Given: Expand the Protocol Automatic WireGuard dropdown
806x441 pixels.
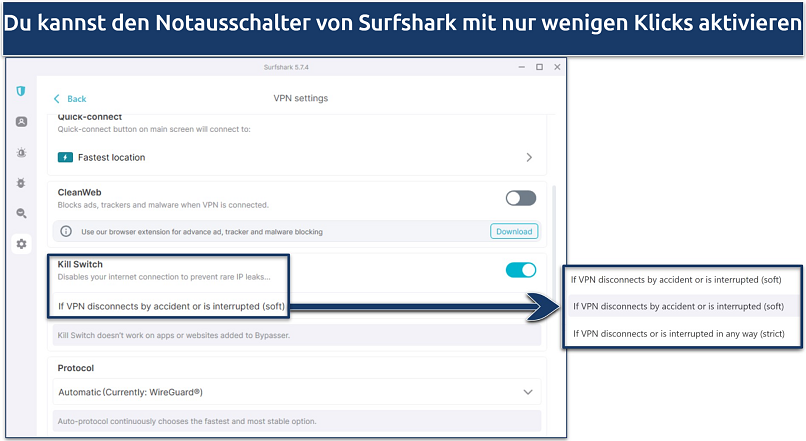Looking at the screenshot, I should [x=527, y=391].
